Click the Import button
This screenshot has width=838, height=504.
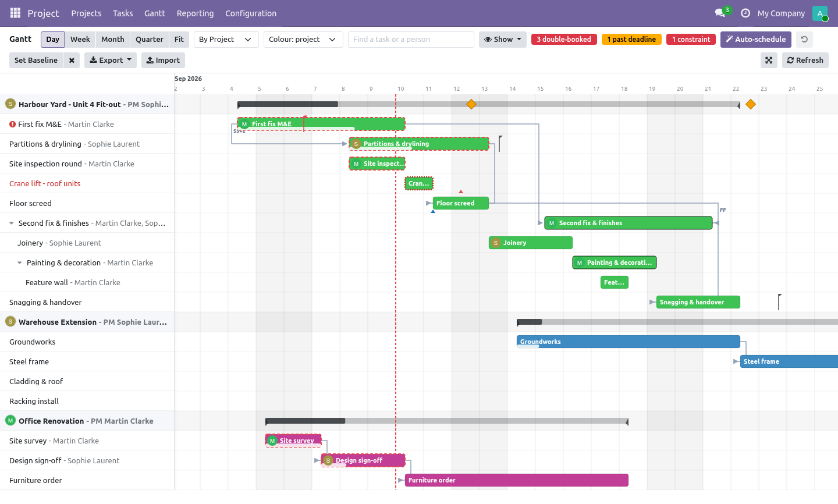[x=163, y=61]
